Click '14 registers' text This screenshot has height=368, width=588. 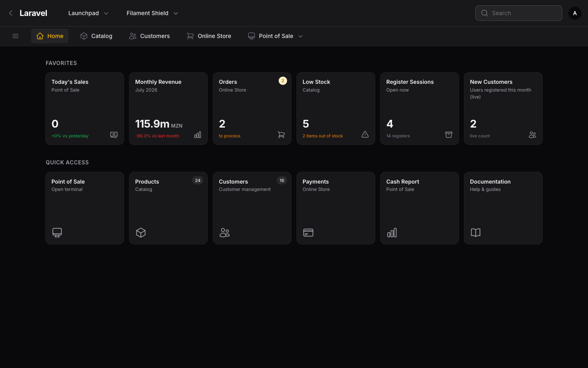pyautogui.click(x=398, y=136)
